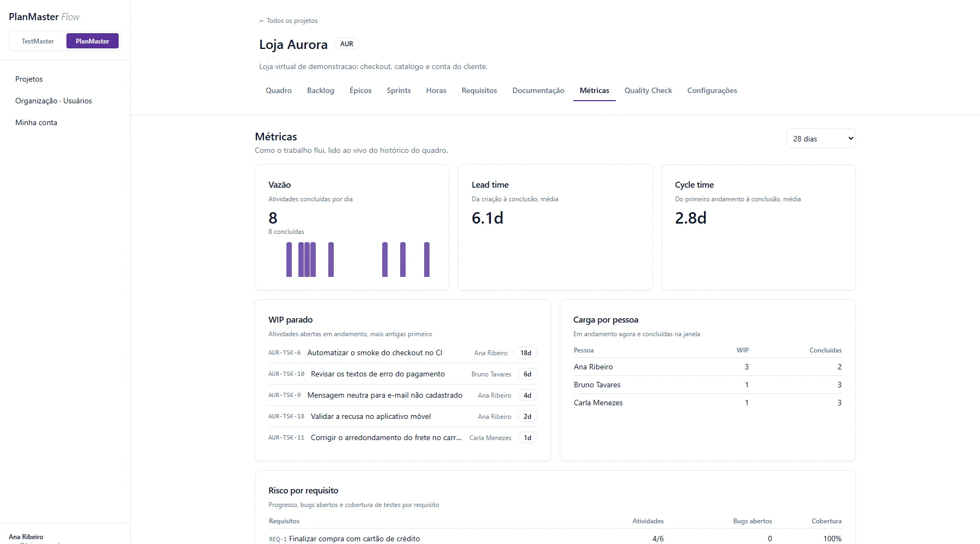Go to the Documentação tab
Screen dimensions: 980x544
(538, 90)
